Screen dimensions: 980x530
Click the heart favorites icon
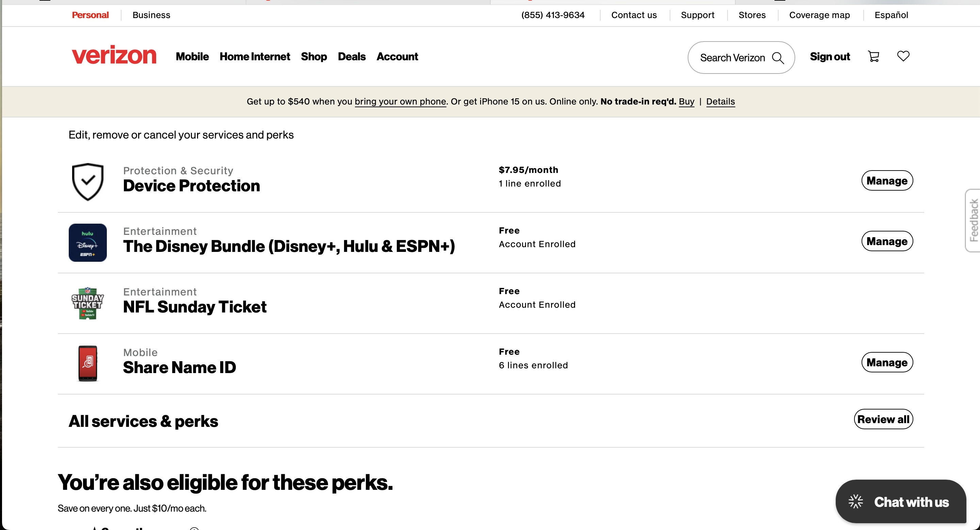point(903,56)
